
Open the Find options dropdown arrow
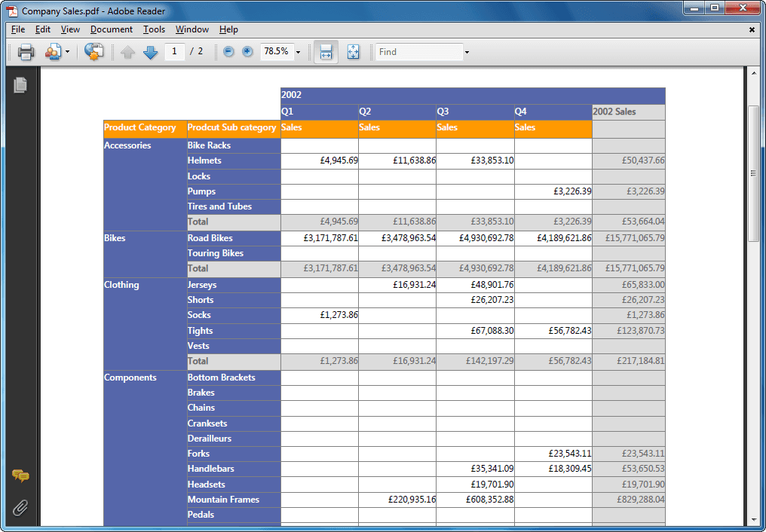[x=467, y=52]
